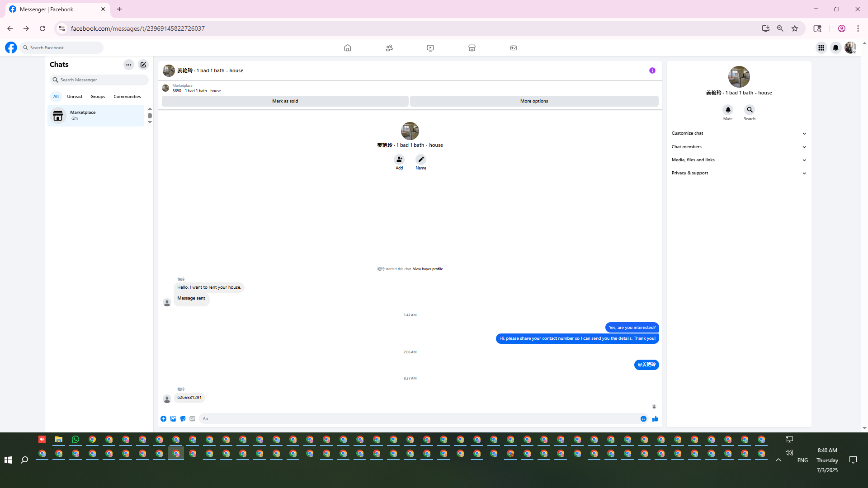Click the Name edit pencil icon

click(421, 160)
